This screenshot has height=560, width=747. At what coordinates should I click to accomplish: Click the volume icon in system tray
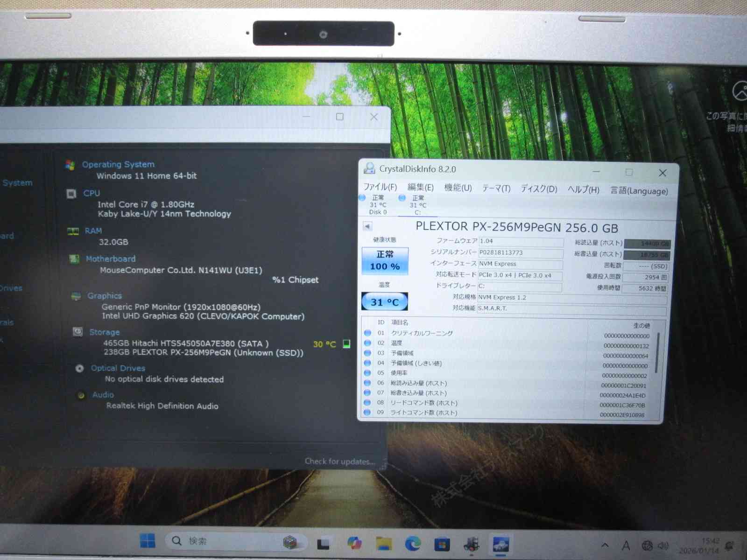point(663,546)
